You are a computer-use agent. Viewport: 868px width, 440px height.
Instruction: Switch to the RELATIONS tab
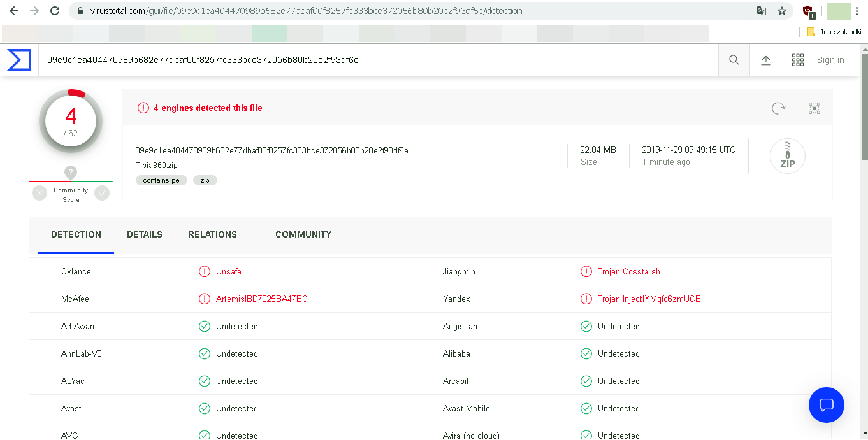click(x=212, y=234)
